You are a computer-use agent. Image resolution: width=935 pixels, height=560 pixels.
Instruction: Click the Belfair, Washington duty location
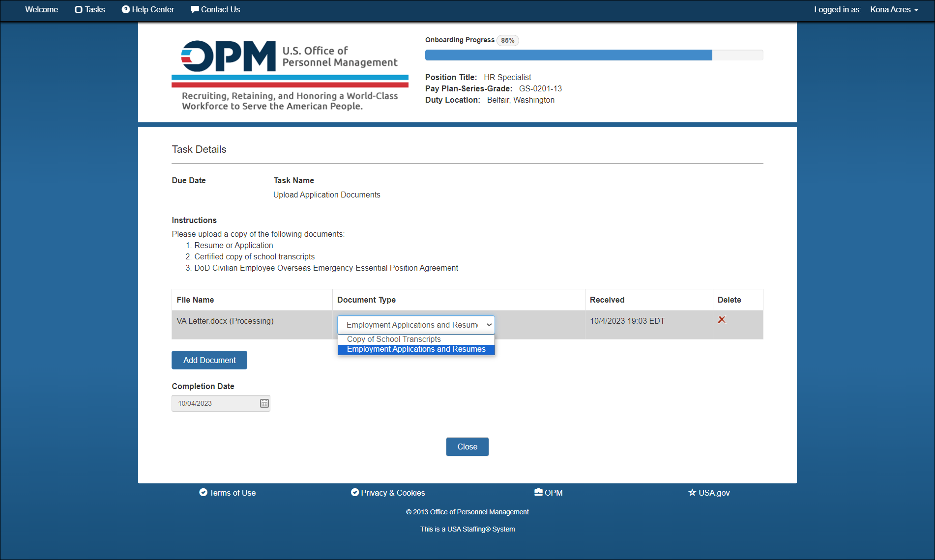click(x=521, y=100)
